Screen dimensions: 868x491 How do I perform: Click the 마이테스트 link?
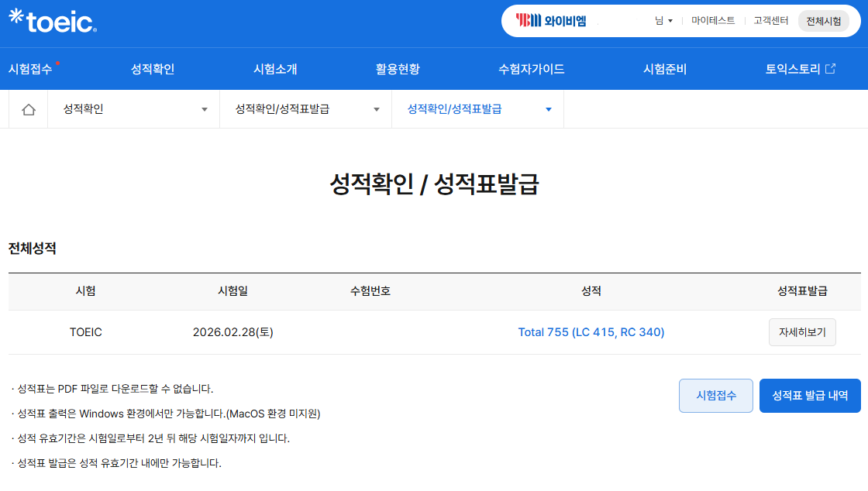(713, 21)
